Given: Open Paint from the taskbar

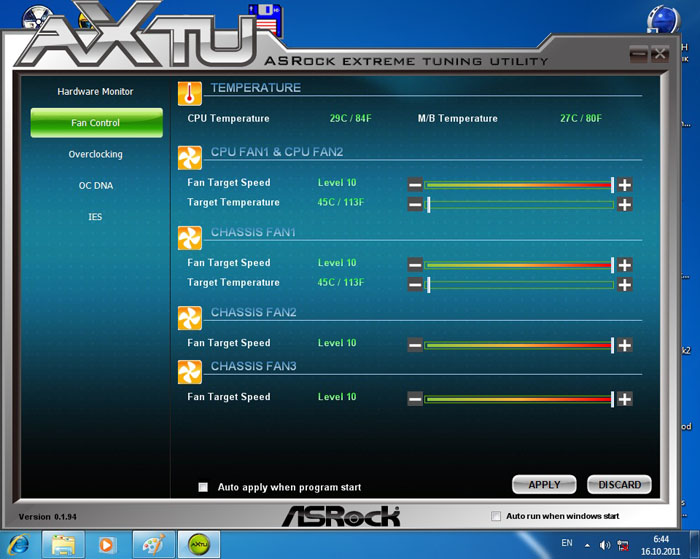Looking at the screenshot, I should (154, 545).
